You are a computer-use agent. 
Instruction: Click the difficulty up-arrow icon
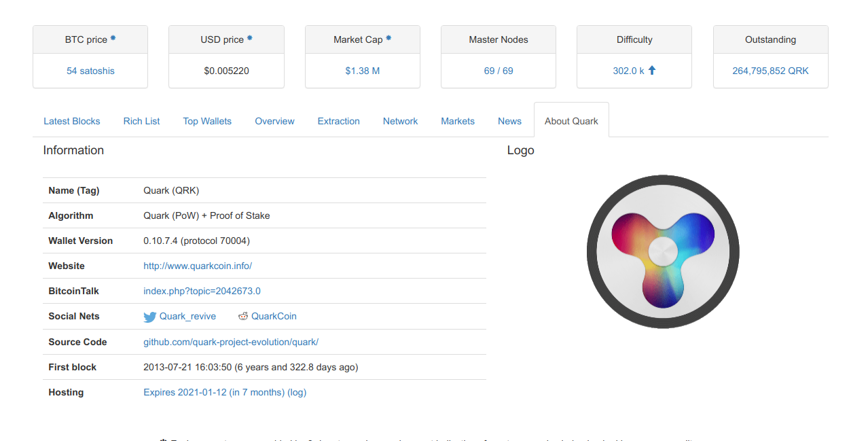point(652,70)
